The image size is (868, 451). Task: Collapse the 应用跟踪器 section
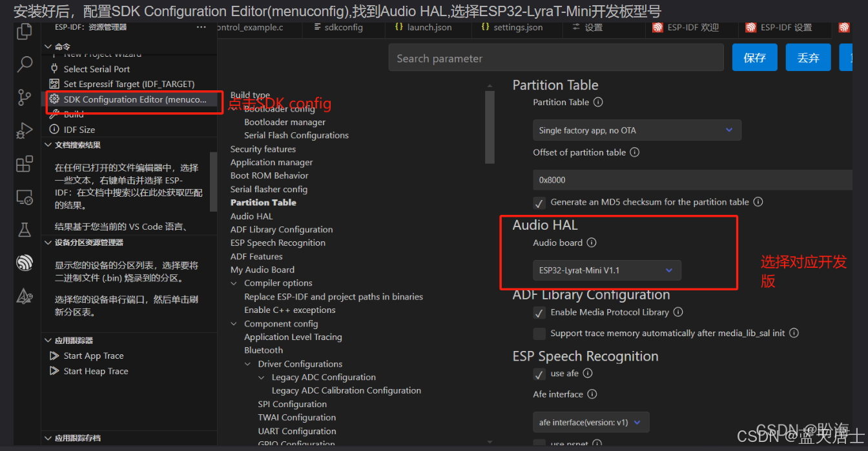point(48,341)
